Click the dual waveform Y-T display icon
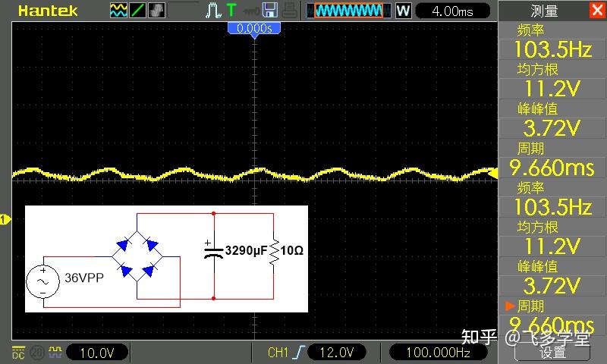The width and height of the screenshot is (607, 364). click(118, 11)
